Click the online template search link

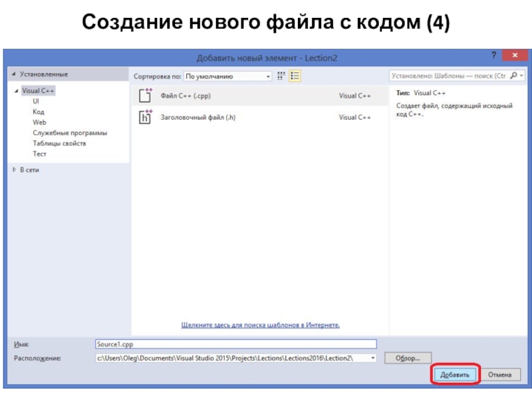click(x=260, y=325)
